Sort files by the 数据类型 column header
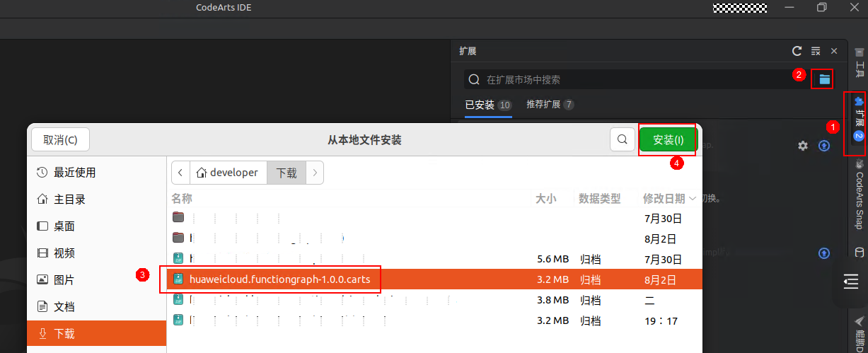Screen dimensions: 868x353 click(x=600, y=199)
